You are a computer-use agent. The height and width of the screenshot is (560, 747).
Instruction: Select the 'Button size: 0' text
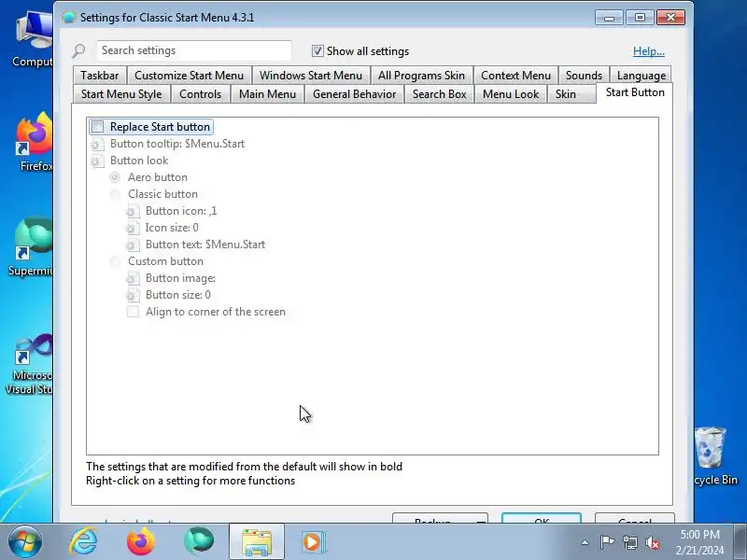pyautogui.click(x=178, y=295)
